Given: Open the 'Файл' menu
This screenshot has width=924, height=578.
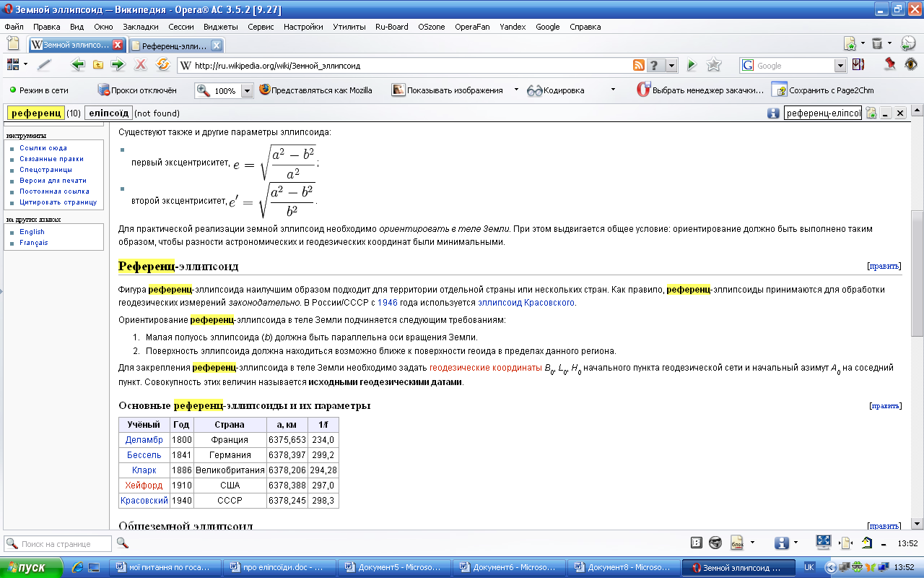Looking at the screenshot, I should click(14, 27).
